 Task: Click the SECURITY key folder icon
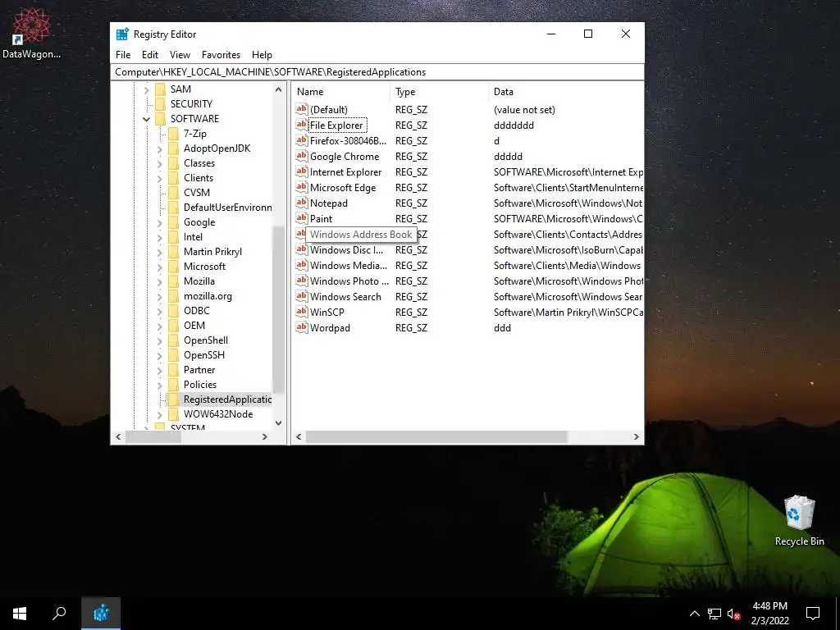[x=160, y=104]
